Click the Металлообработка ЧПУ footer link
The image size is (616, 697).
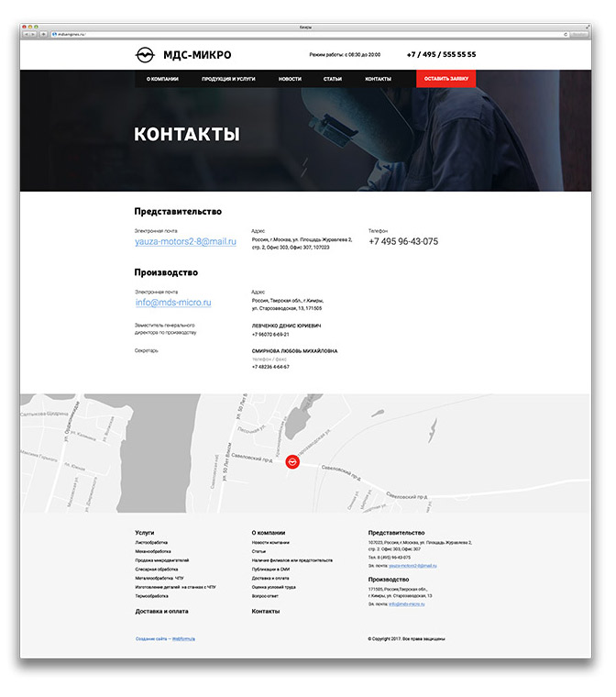coord(159,578)
